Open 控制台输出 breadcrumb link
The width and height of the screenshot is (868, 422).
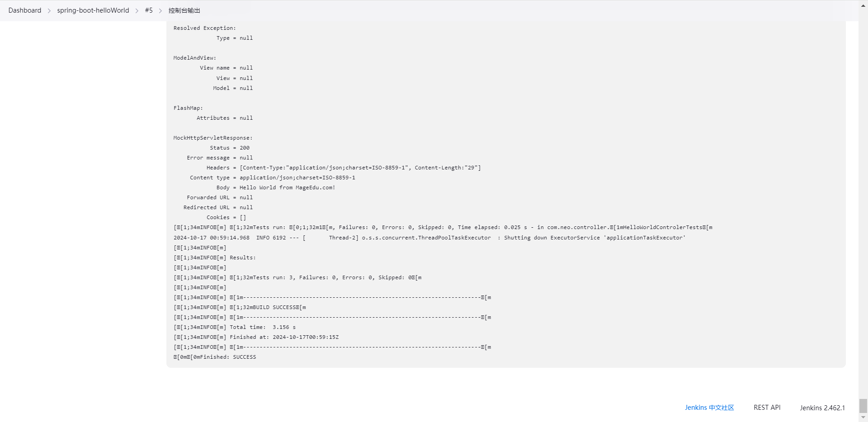pos(184,10)
